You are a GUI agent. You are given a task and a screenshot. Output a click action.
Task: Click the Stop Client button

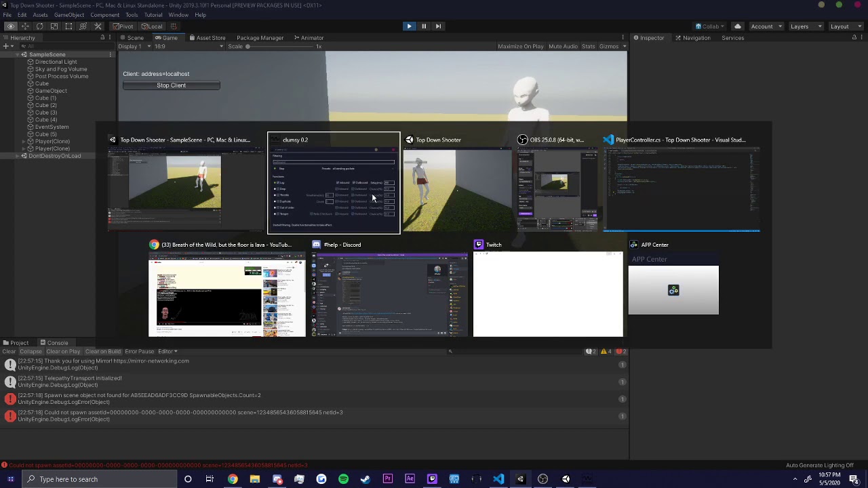[171, 85]
